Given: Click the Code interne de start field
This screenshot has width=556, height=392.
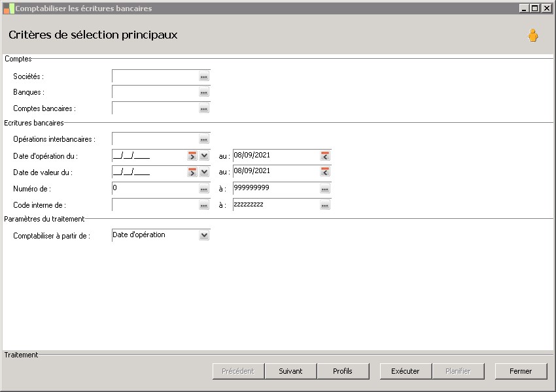Looking at the screenshot, I should coord(155,205).
